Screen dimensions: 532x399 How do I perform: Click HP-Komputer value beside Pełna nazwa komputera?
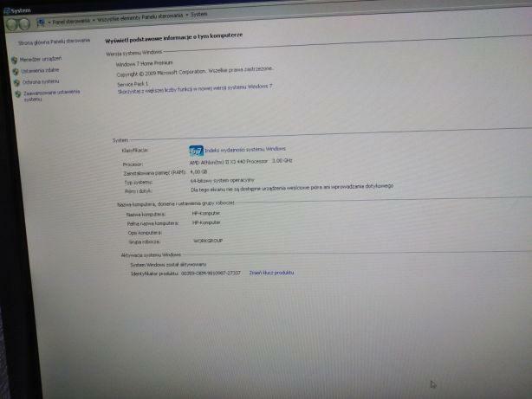(x=206, y=222)
